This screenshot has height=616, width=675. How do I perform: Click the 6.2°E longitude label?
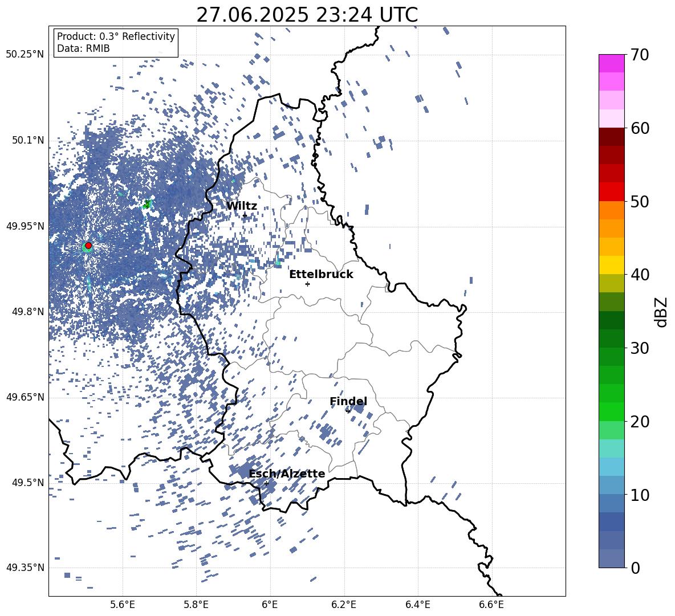(344, 605)
